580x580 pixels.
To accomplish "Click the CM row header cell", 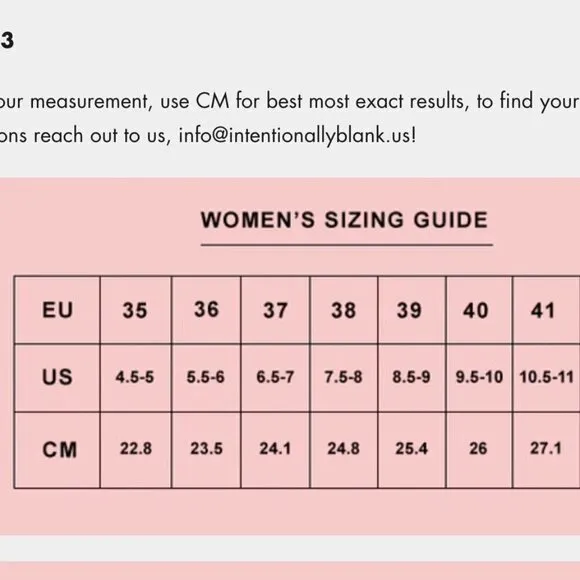I will (57, 450).
